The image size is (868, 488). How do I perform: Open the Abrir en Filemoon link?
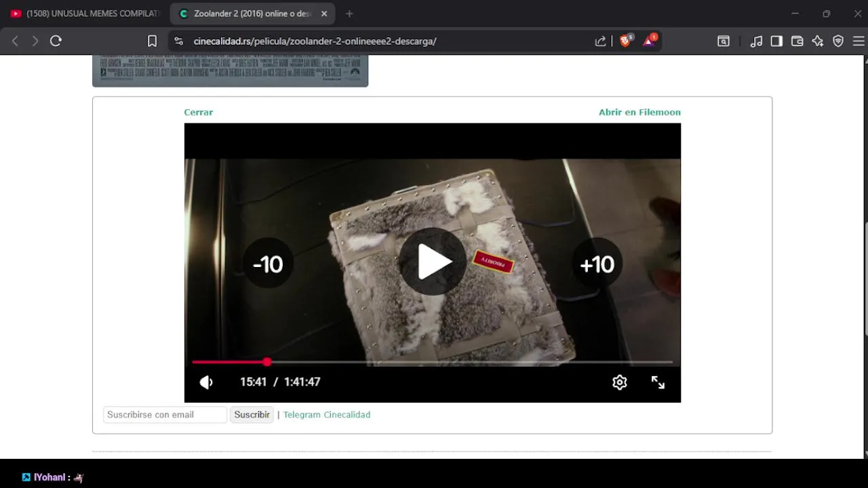click(639, 113)
